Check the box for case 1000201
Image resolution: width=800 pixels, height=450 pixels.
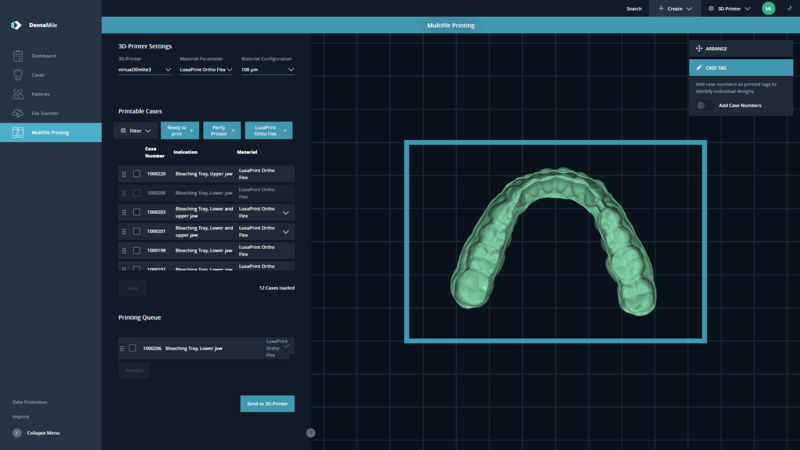[x=137, y=231]
